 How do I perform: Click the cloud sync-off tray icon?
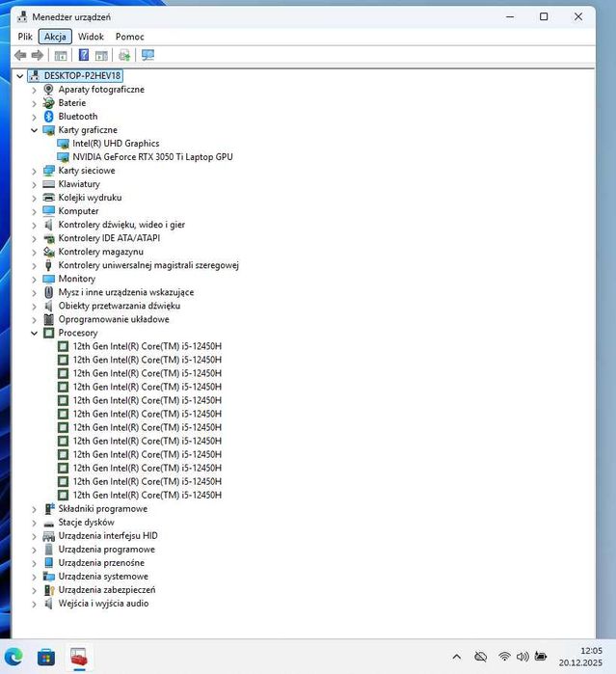tap(481, 657)
